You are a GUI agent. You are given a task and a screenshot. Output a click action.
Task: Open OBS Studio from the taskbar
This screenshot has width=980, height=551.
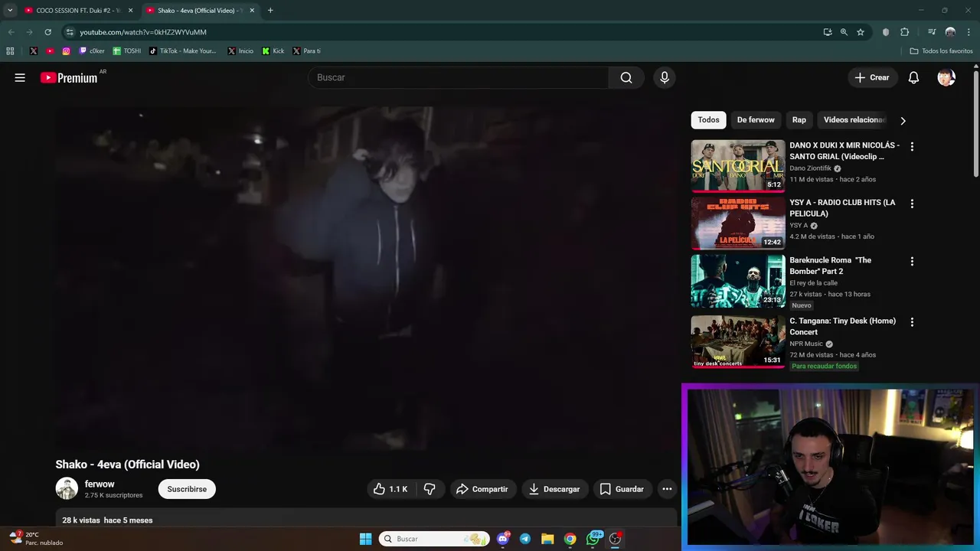point(615,539)
